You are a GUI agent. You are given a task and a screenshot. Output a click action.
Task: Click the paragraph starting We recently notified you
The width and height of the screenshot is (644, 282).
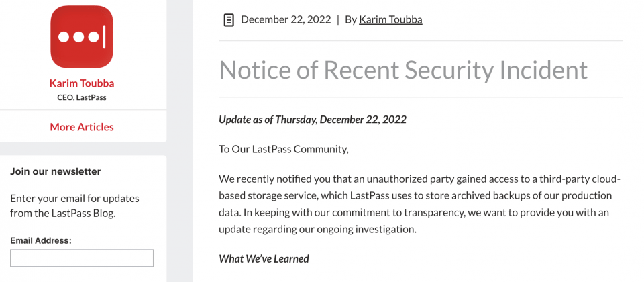tap(419, 204)
